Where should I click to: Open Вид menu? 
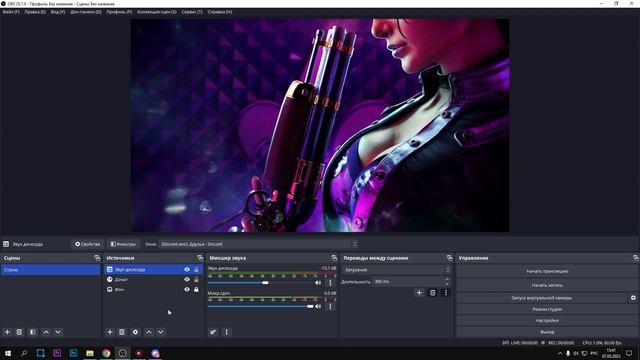[x=58, y=12]
